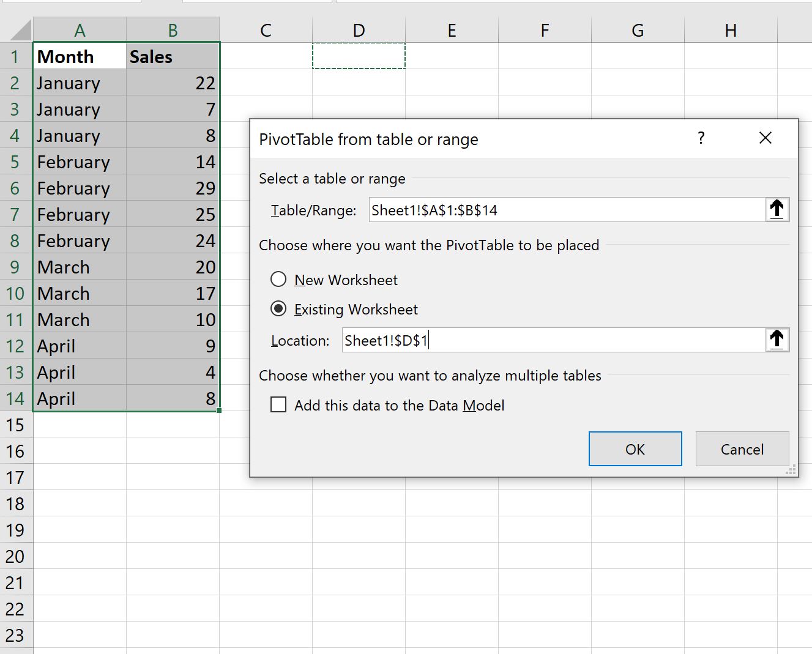Confirm PivotTable creation with OK

coord(635,448)
